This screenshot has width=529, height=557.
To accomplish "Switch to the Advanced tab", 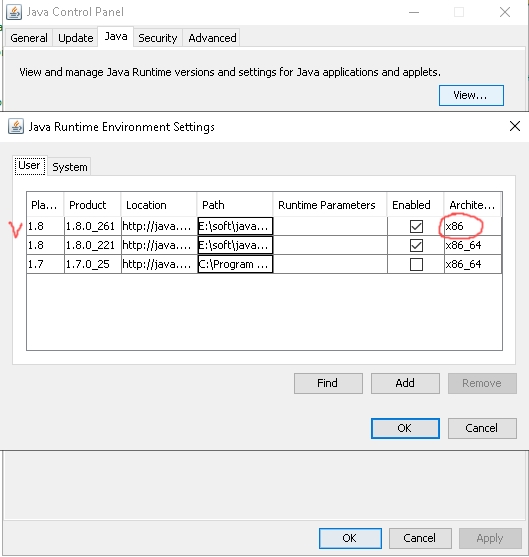I will 212,38.
